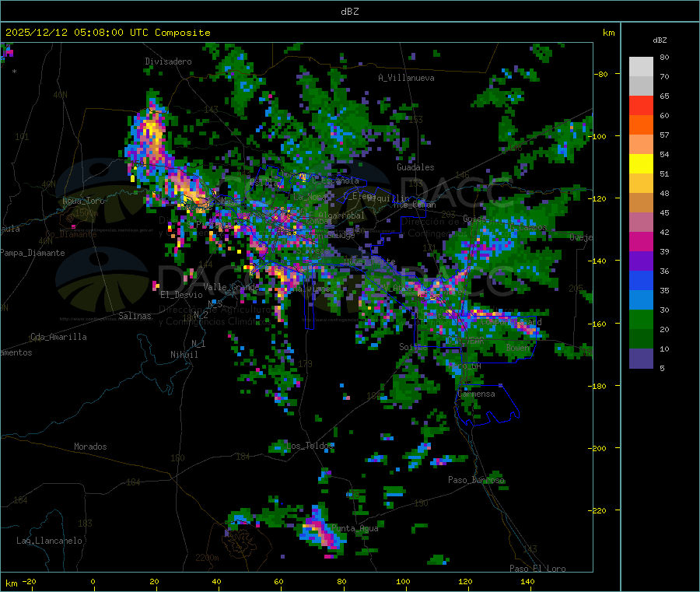Image resolution: width=700 pixels, height=592 pixels.
Task: Click the legend value '5'
Action: pos(662,368)
